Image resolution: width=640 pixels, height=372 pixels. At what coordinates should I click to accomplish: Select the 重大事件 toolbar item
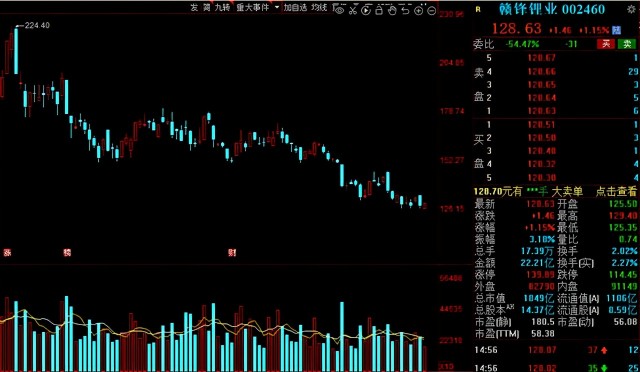[x=253, y=8]
